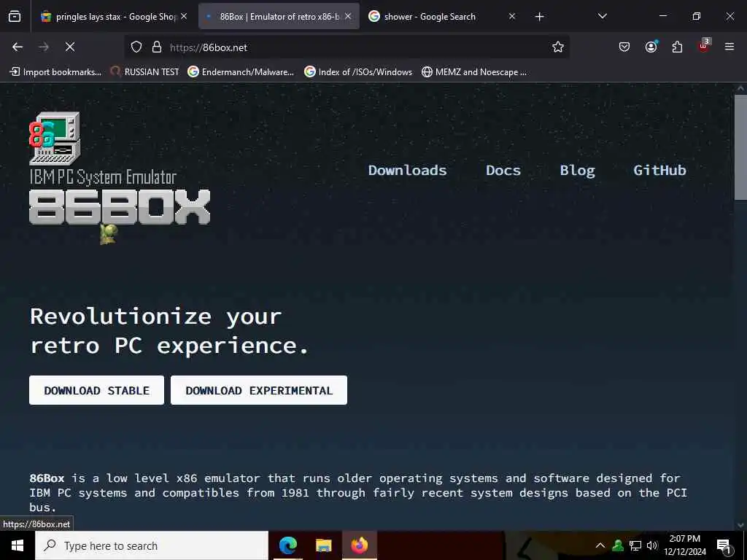Open the Downloads nav link

tap(407, 171)
